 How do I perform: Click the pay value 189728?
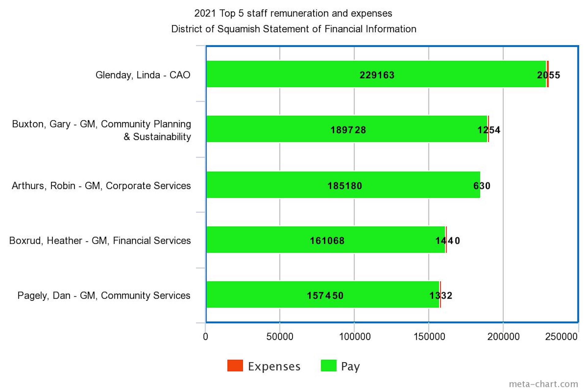point(348,130)
